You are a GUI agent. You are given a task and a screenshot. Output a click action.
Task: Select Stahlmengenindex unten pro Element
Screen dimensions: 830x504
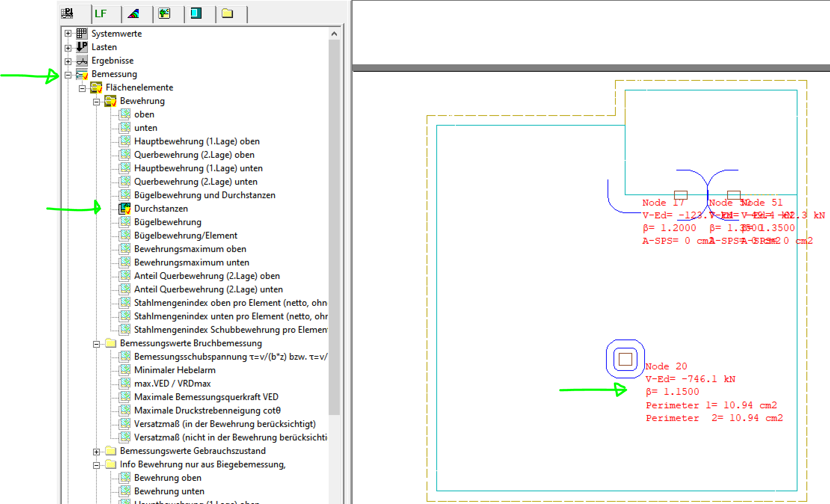(230, 316)
